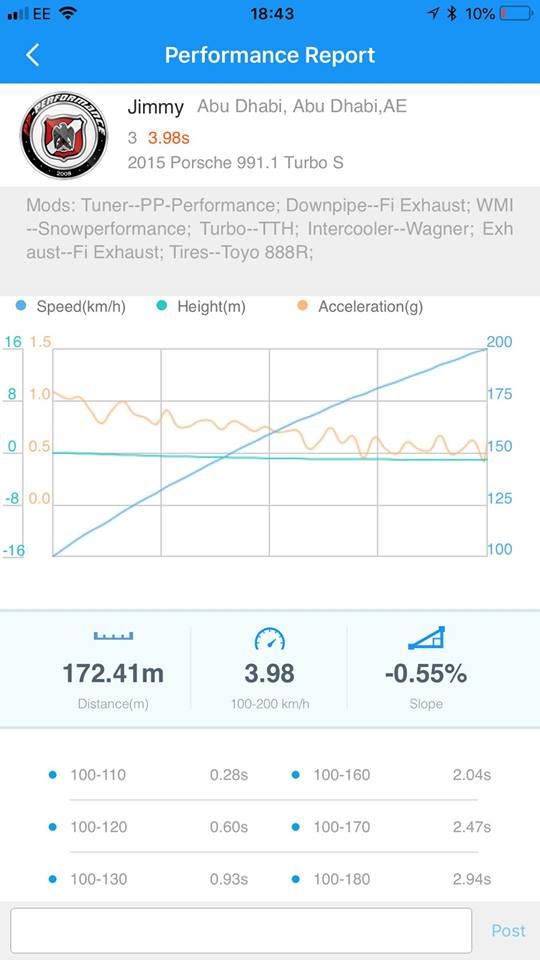540x960 pixels.
Task: Tap the battery indicator icon
Action: (x=516, y=13)
